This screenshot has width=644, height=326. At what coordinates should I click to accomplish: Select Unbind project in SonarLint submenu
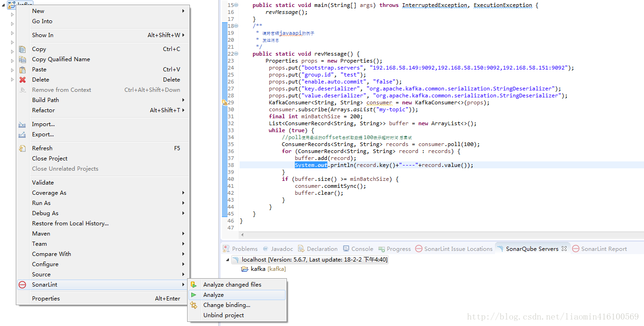(x=237, y=315)
